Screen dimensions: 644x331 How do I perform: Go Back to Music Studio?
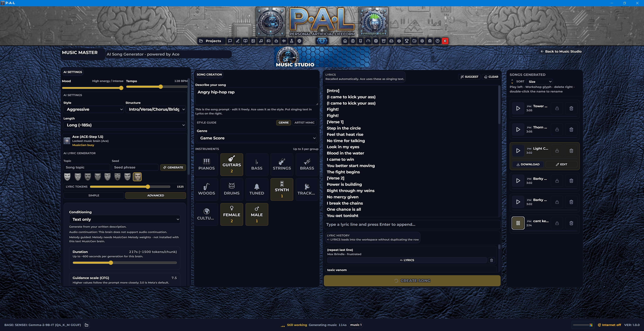click(x=561, y=51)
